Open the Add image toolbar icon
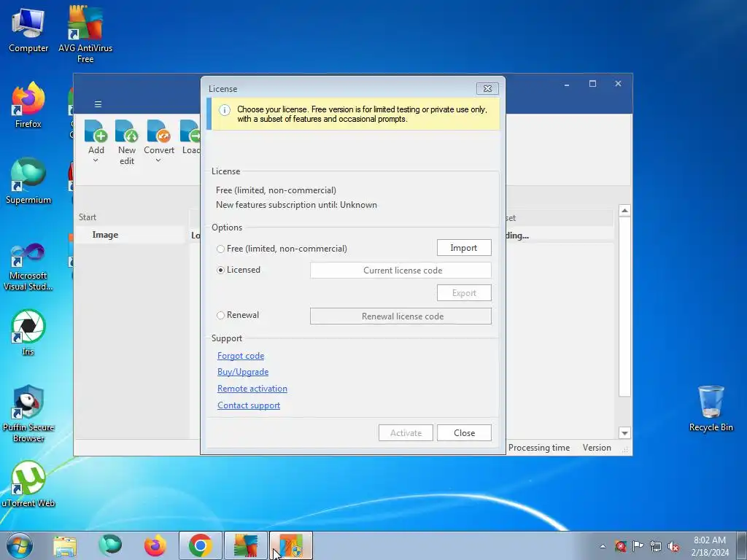 coord(96,131)
